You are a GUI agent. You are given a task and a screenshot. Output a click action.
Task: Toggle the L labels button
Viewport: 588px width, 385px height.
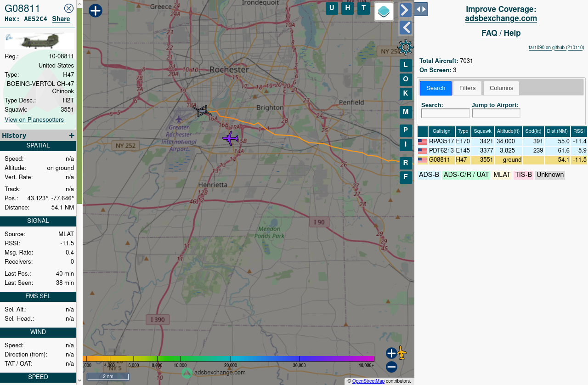pos(406,65)
